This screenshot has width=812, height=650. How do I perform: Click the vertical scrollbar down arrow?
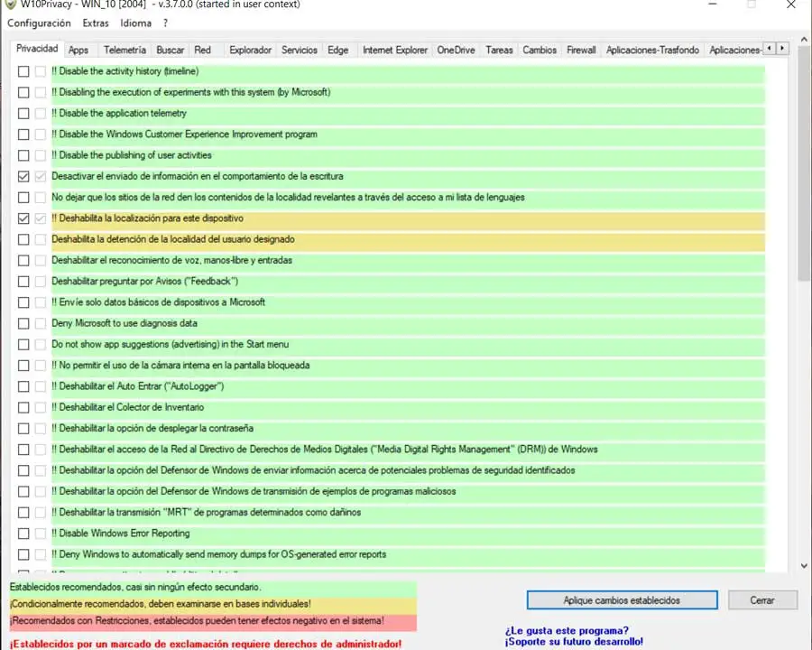[x=804, y=566]
